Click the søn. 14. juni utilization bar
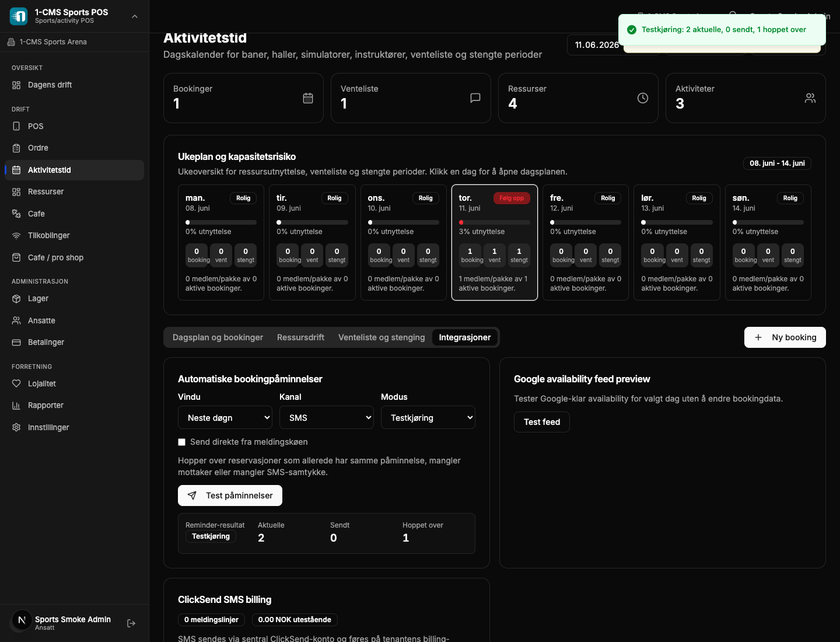 pos(768,222)
